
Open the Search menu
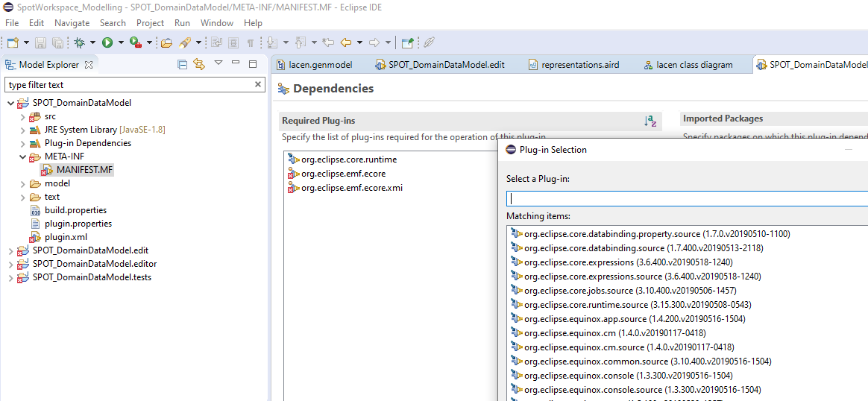coord(113,22)
